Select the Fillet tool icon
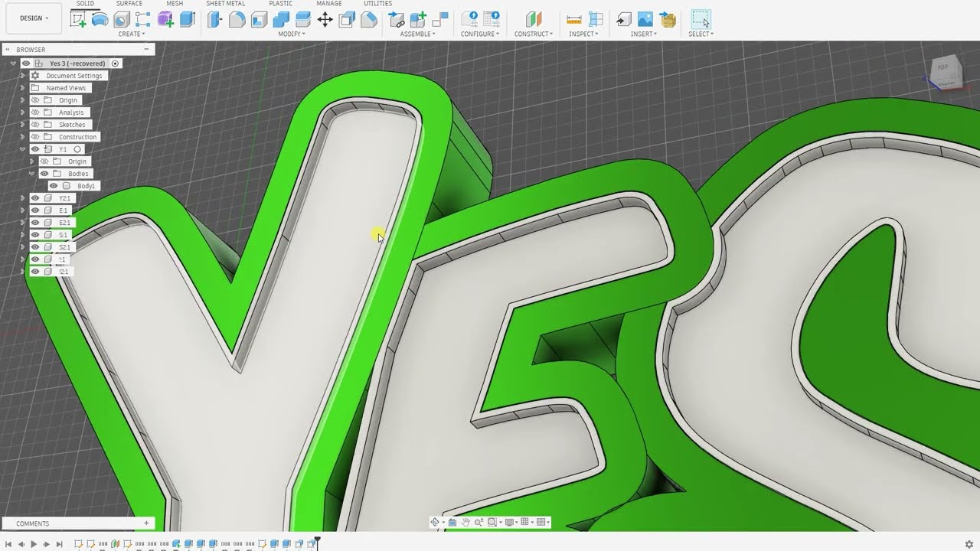This screenshot has width=980, height=551. (x=237, y=19)
